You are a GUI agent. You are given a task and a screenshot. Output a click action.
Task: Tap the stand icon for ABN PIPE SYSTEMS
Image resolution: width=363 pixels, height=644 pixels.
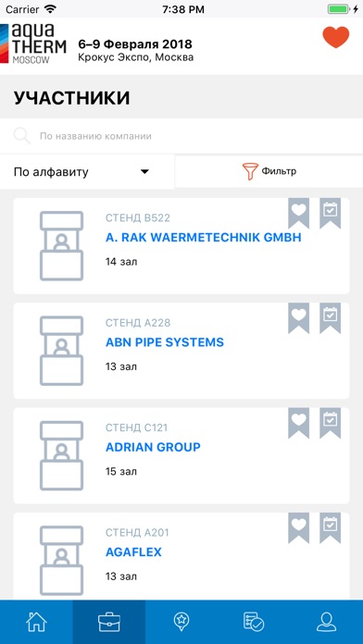(62, 351)
